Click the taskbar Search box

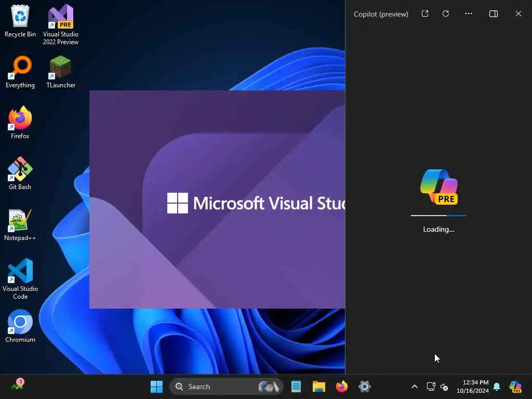pyautogui.click(x=226, y=387)
